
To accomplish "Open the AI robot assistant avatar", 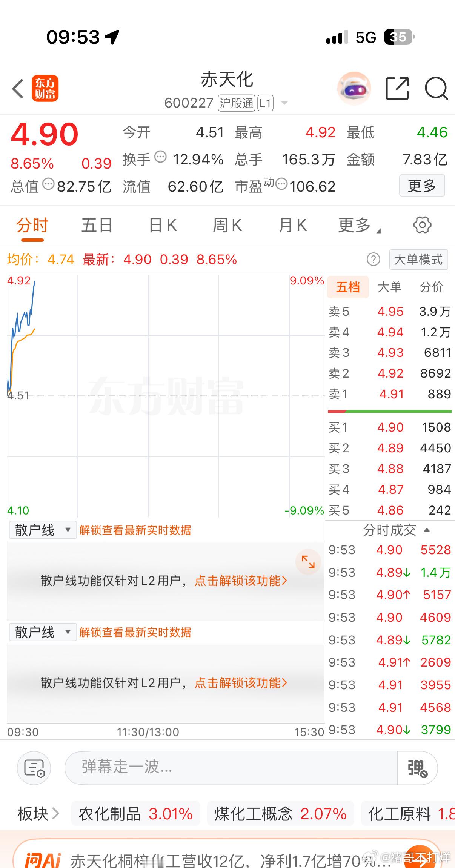I will coord(354,88).
